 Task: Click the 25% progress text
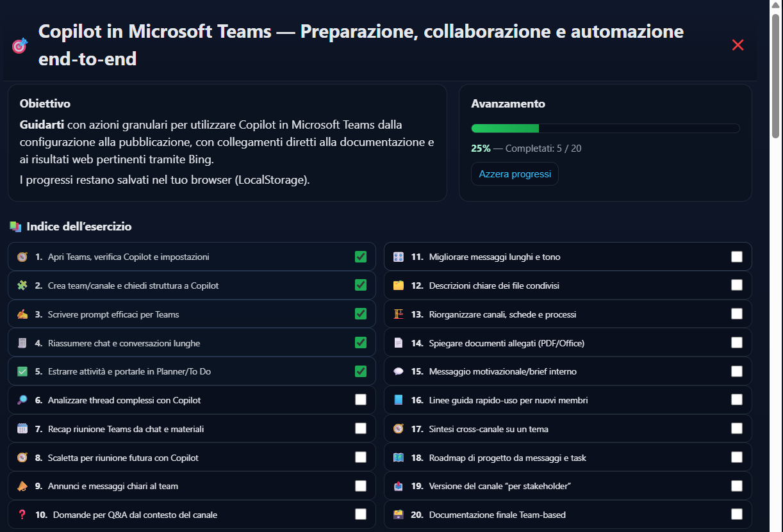(481, 149)
